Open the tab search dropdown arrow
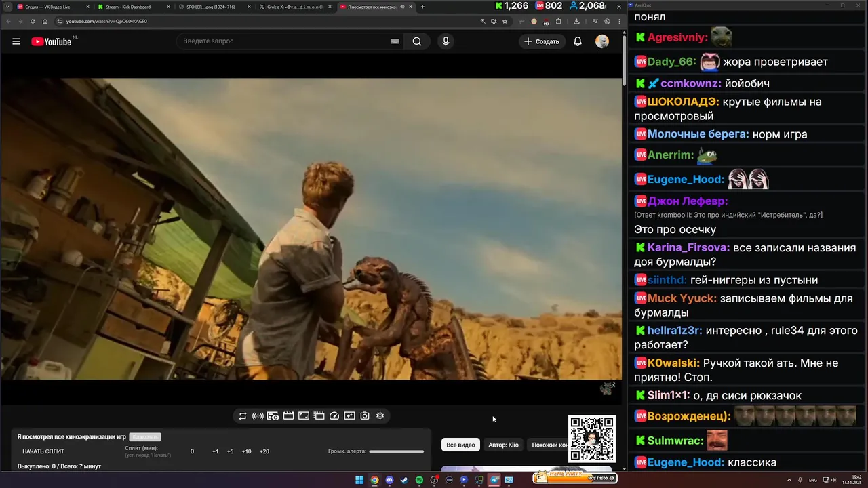 7,7
